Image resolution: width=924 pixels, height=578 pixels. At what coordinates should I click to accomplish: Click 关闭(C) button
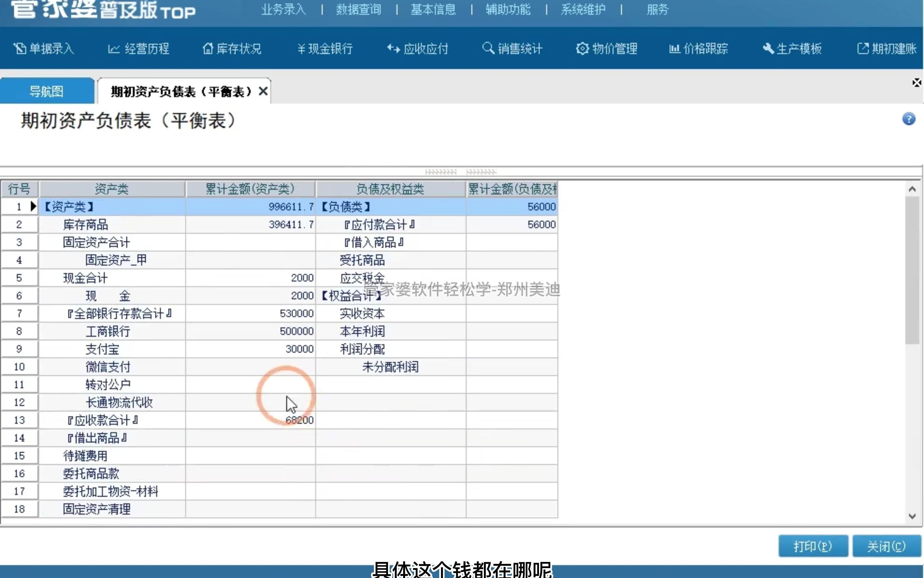tap(887, 546)
